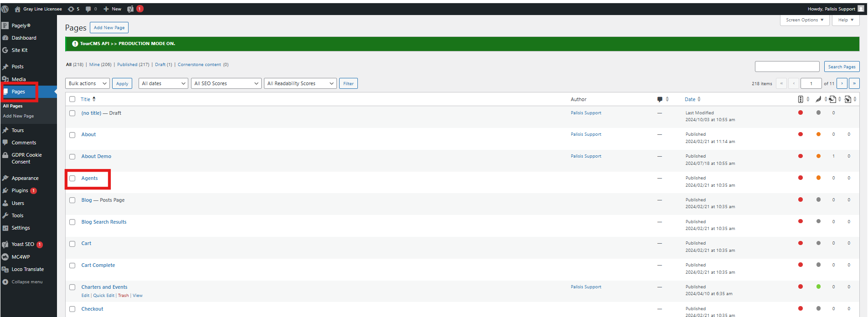Check the (no title) Draft row
Image resolution: width=868 pixels, height=317 pixels.
[x=72, y=113]
